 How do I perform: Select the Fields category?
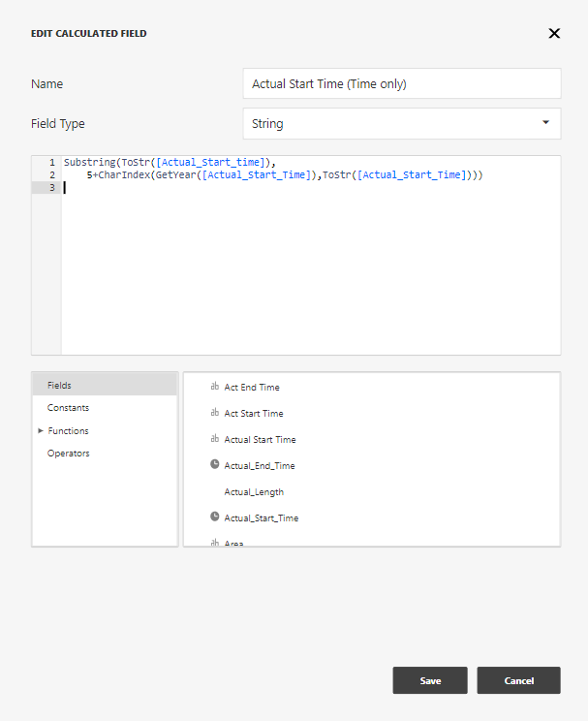[105, 385]
